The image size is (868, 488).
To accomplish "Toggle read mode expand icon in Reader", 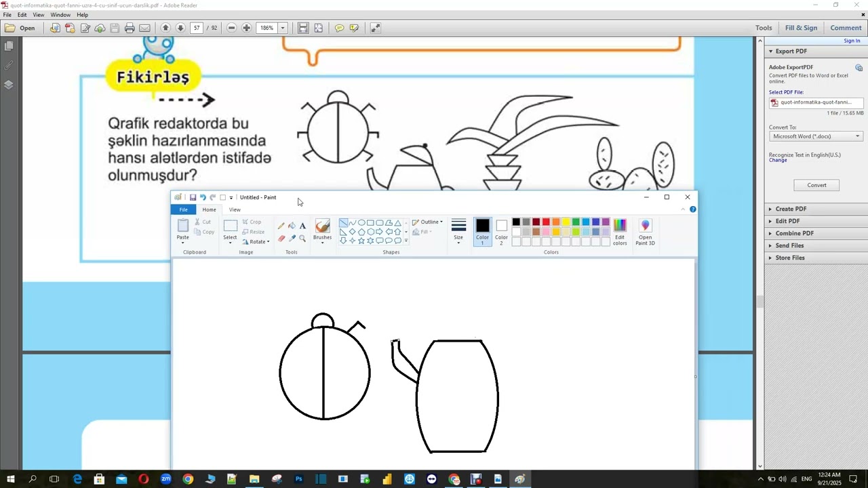I will 375,28.
